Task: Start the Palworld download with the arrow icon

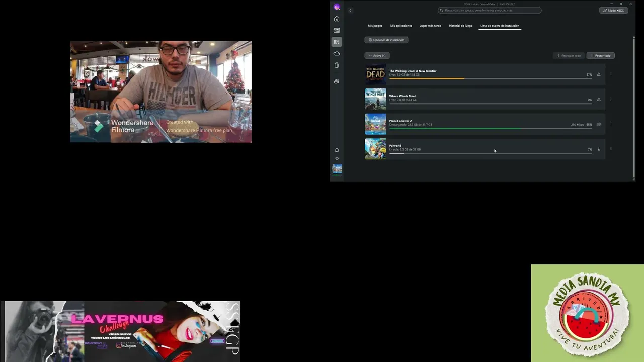Action: pyautogui.click(x=599, y=149)
